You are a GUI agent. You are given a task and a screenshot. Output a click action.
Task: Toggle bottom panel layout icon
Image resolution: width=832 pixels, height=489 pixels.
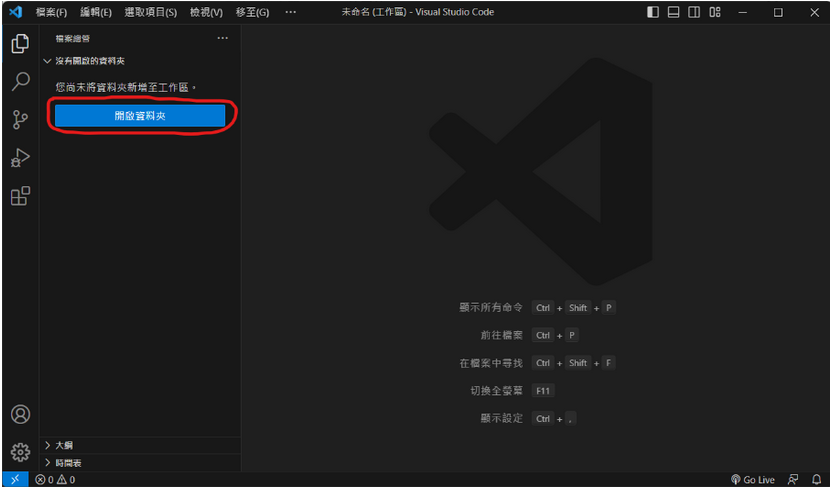(673, 12)
